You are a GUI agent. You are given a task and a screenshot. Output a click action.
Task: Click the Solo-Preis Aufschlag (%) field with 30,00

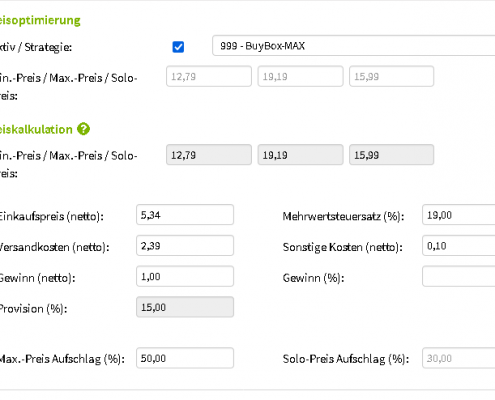tap(459, 358)
